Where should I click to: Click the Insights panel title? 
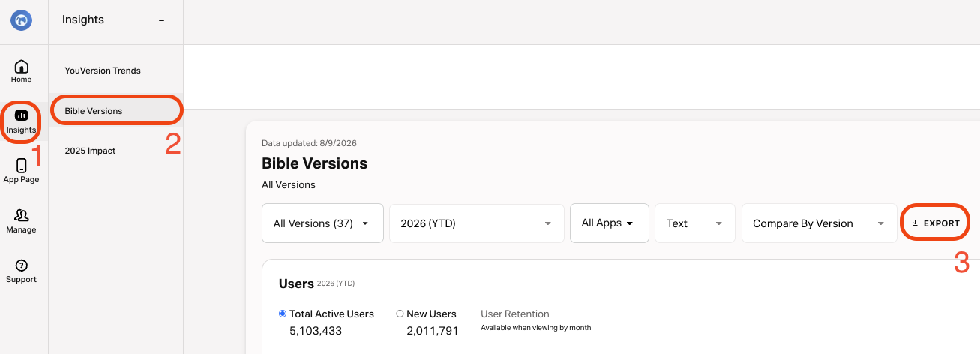(83, 19)
